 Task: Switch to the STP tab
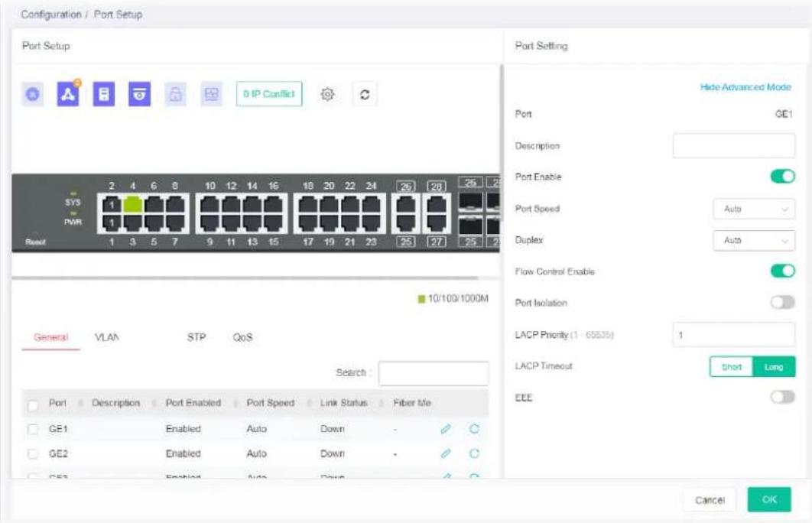point(197,337)
